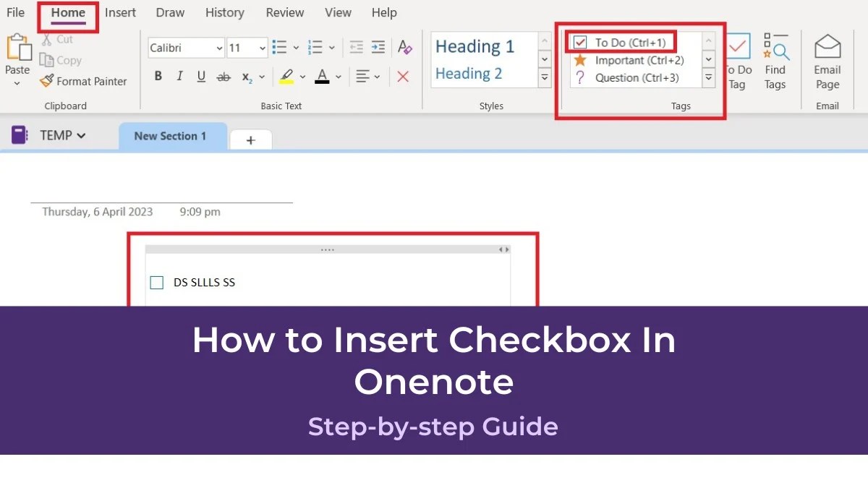Screen dimensions: 868x488
Task: Open the font size 11 dropdown
Action: 263,48
